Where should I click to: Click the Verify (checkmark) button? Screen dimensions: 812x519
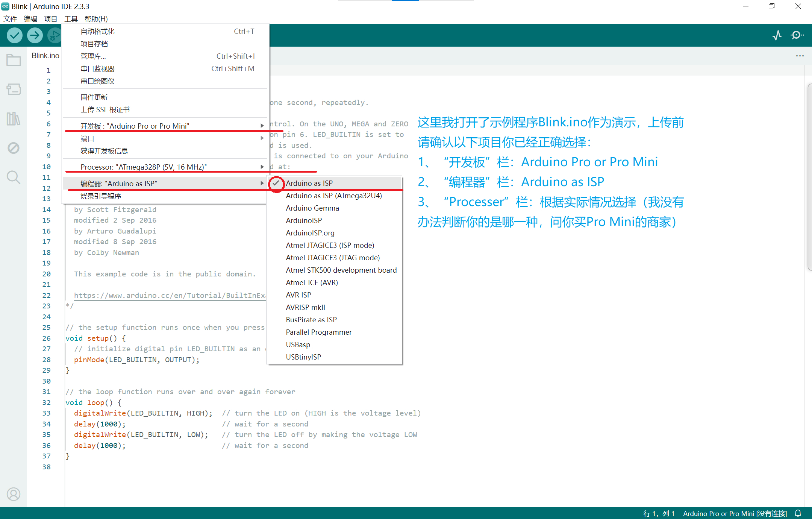pyautogui.click(x=14, y=35)
